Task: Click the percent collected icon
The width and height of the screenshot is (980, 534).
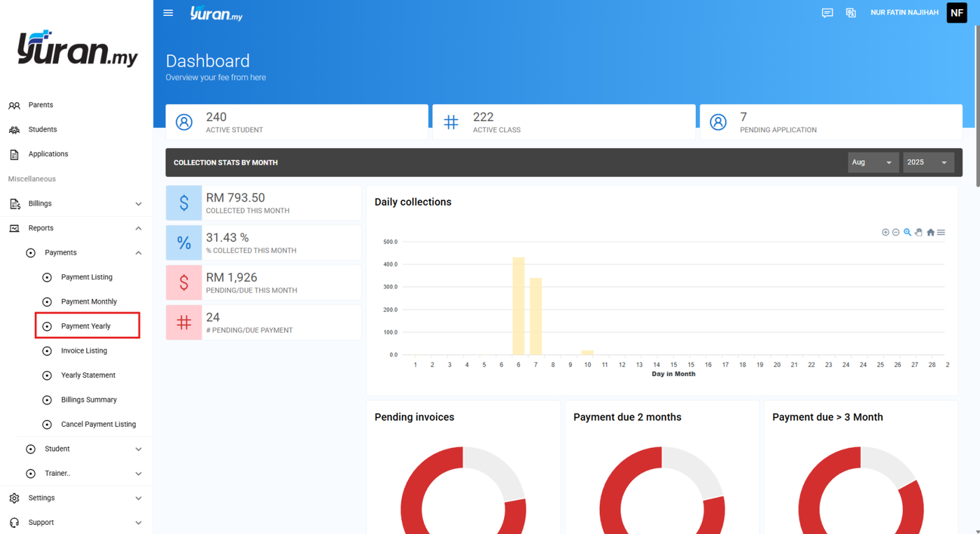Action: pyautogui.click(x=184, y=243)
